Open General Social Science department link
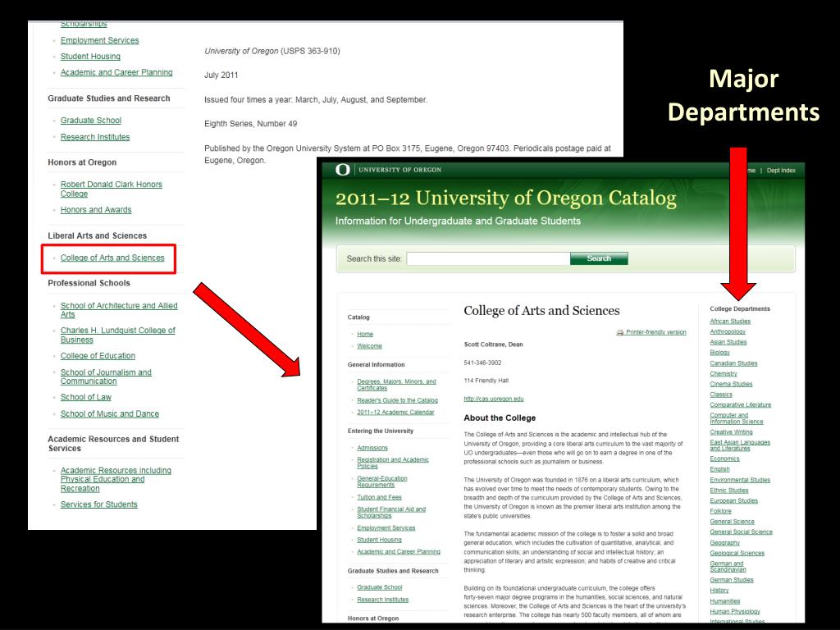The height and width of the screenshot is (630, 840). [741, 532]
